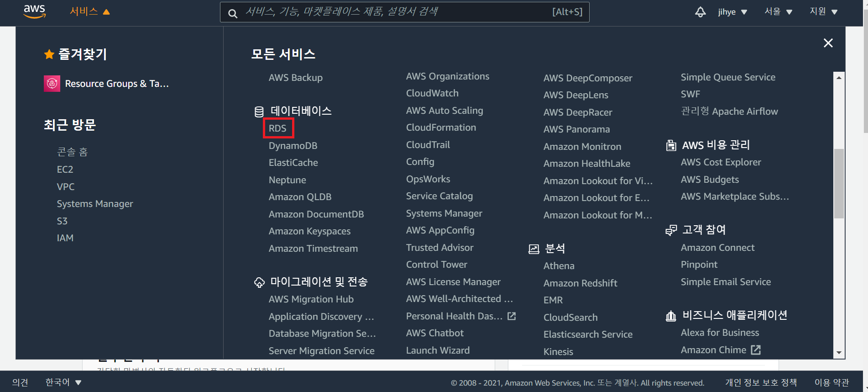This screenshot has width=868, height=392.
Task: Open the notifications bell icon
Action: [x=700, y=12]
